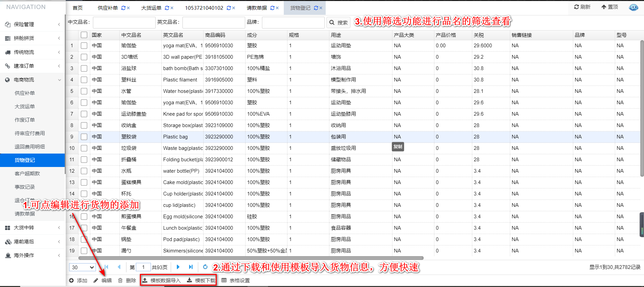Click 添加 to add a new item
The image size is (644, 287).
(x=78, y=280)
